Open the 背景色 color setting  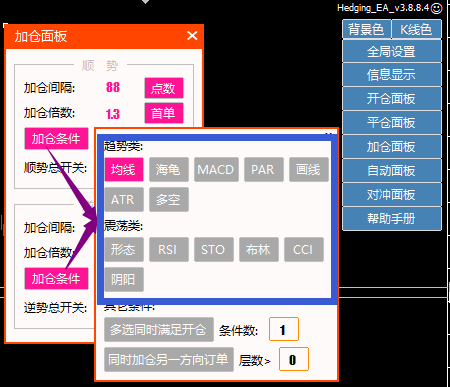click(x=366, y=29)
